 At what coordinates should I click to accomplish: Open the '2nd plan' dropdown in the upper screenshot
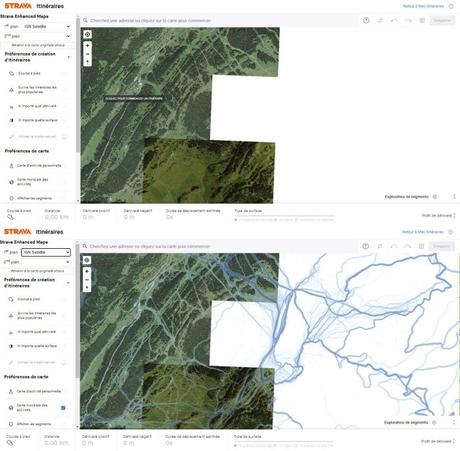(x=47, y=36)
